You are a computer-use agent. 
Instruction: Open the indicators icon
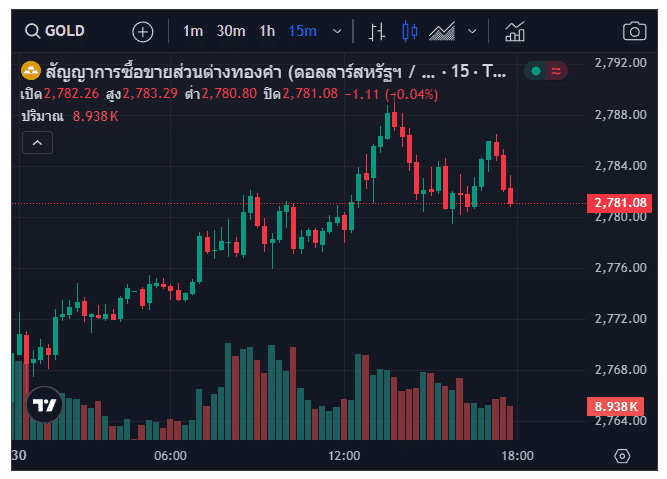[x=515, y=32]
